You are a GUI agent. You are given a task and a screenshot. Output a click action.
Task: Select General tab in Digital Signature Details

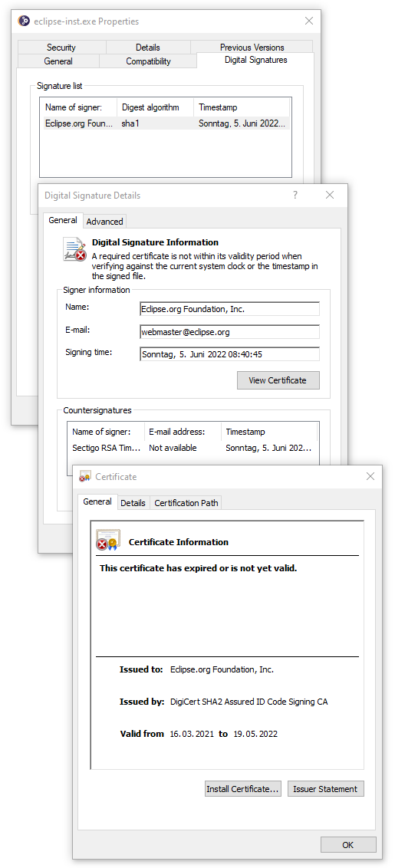pyautogui.click(x=63, y=220)
